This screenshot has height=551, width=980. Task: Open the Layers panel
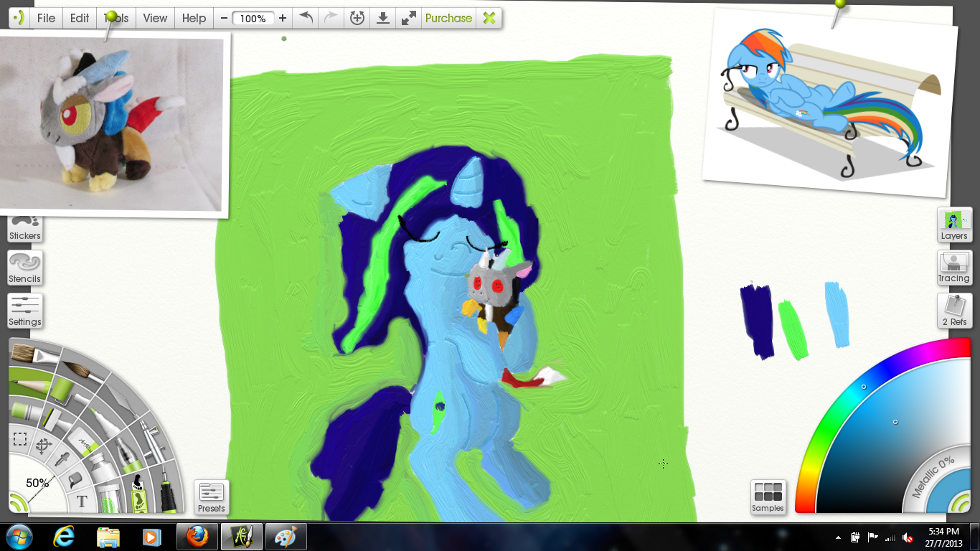[x=954, y=225]
